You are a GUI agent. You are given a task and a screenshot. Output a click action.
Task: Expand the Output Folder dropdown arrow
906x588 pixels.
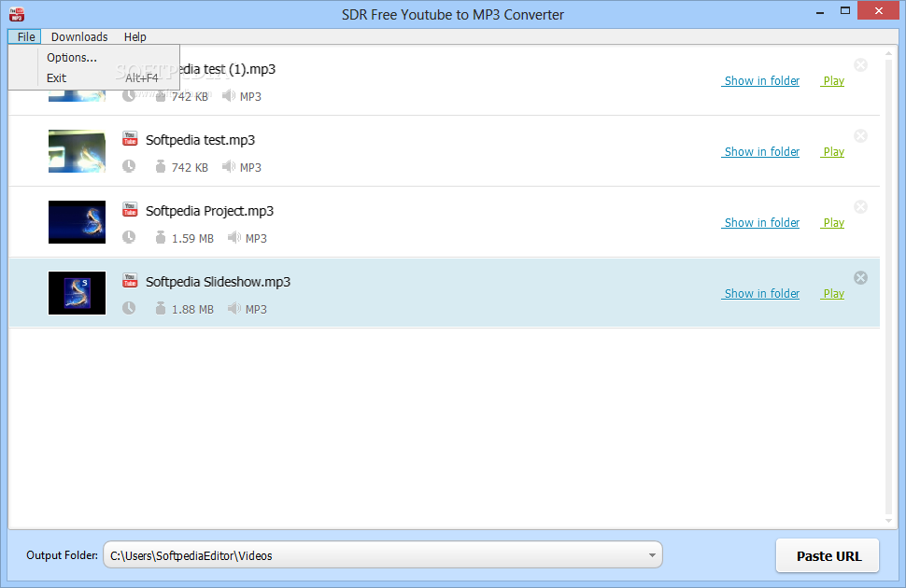(x=652, y=555)
